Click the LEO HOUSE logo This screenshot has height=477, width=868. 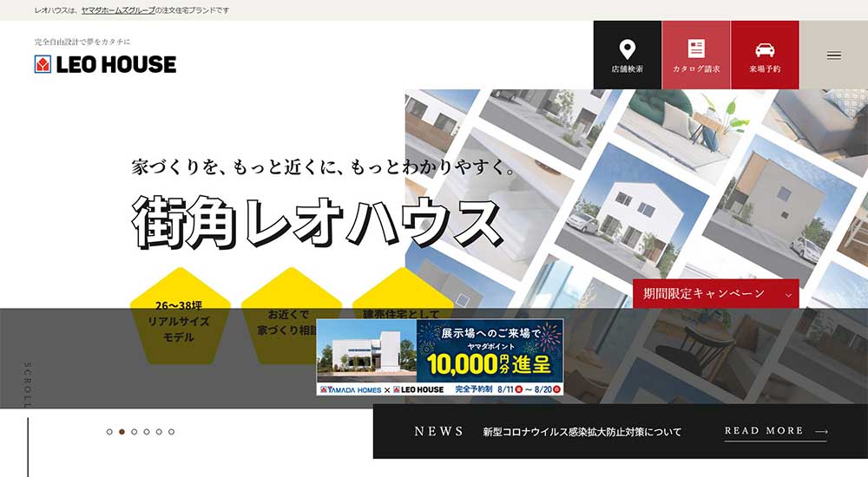pyautogui.click(x=105, y=64)
